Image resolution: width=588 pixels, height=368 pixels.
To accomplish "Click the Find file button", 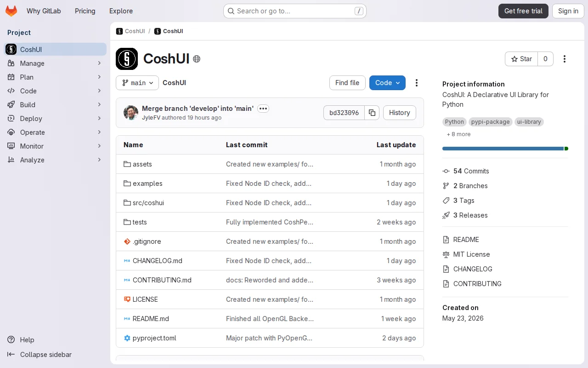I will tap(347, 83).
